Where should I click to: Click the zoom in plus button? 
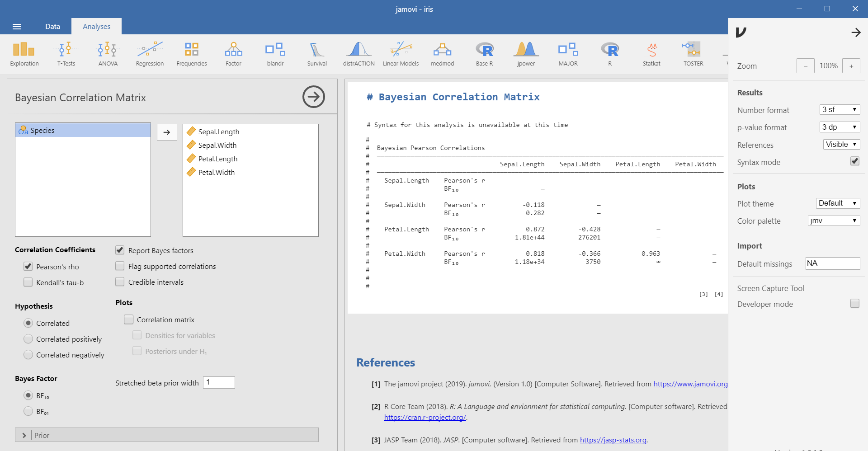(x=851, y=66)
